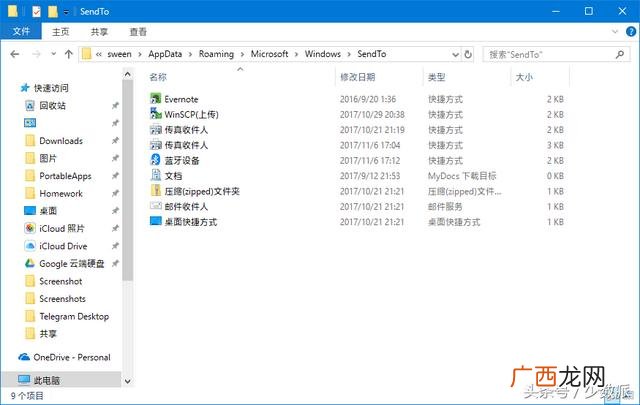Open Telegram Desktop in the sidebar

[74, 316]
